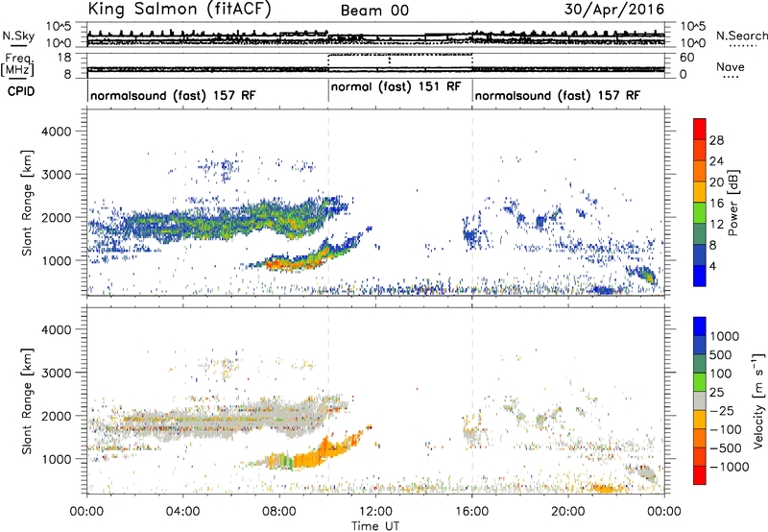Screen dimensions: 768x532
Task: Click the 'N.Search' legend label
Action: pos(741,36)
